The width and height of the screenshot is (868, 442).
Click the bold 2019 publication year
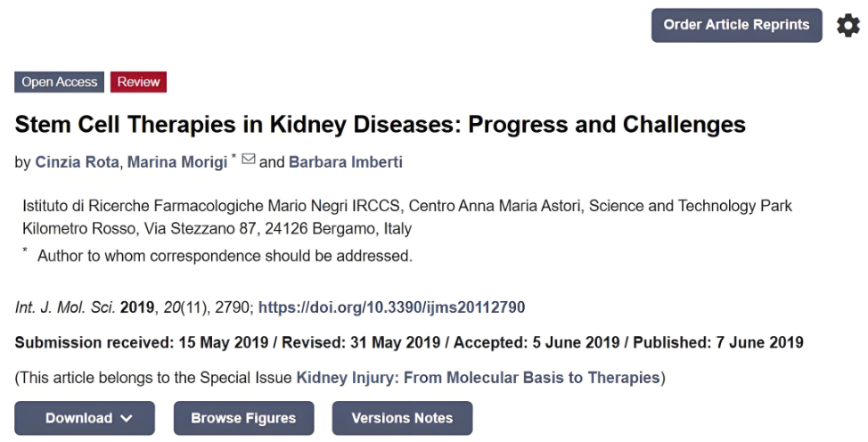pyautogui.click(x=137, y=307)
